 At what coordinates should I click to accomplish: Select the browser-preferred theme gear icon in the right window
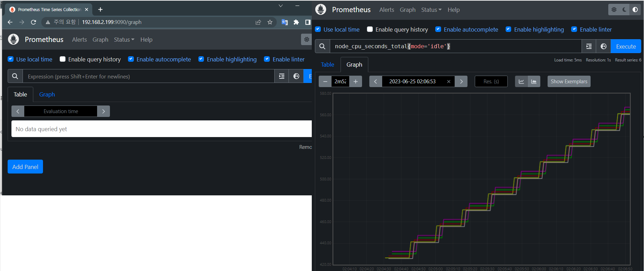[x=614, y=10]
